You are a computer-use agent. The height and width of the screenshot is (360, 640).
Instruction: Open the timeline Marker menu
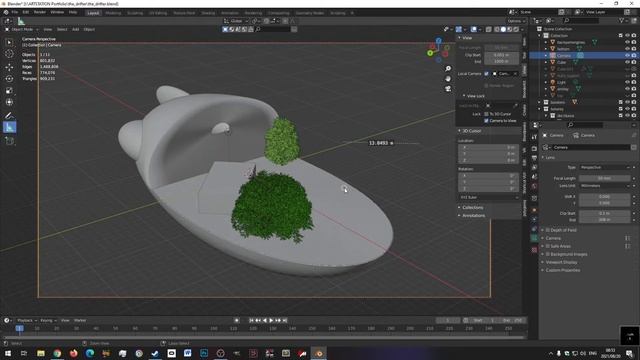click(x=80, y=320)
